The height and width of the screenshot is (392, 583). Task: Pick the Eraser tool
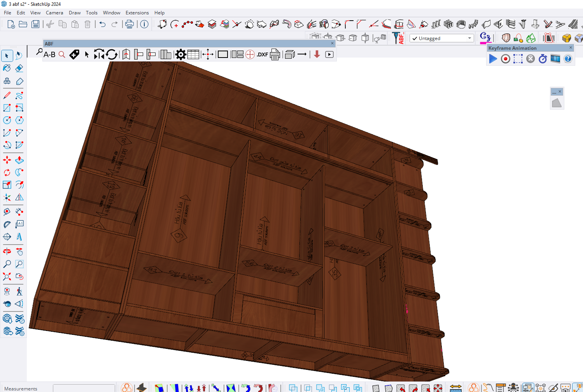[x=19, y=68]
